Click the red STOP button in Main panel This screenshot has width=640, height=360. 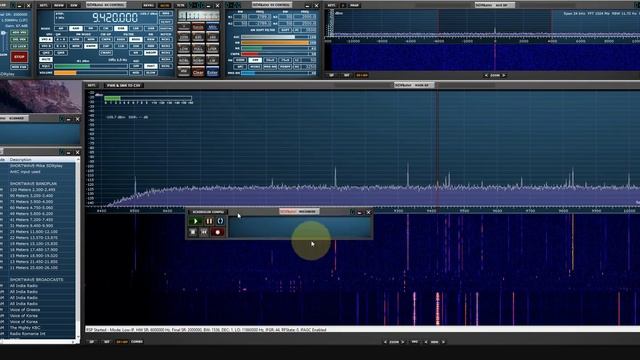click(x=19, y=57)
